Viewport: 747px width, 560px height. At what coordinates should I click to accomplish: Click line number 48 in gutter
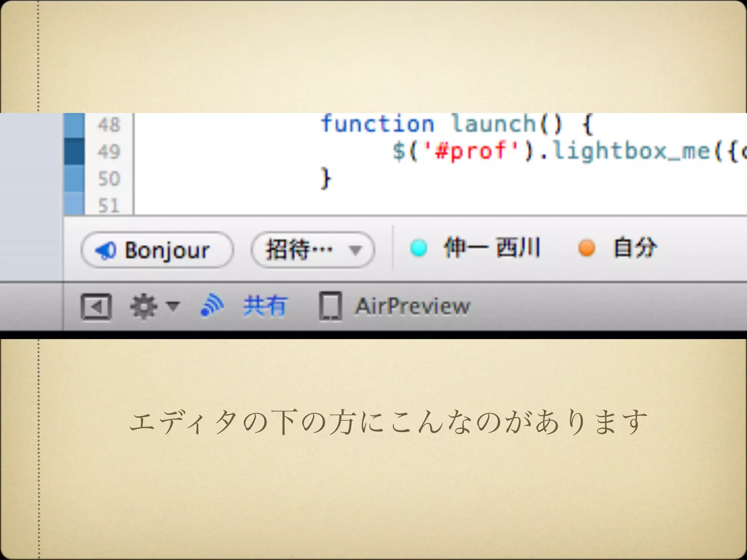point(109,125)
